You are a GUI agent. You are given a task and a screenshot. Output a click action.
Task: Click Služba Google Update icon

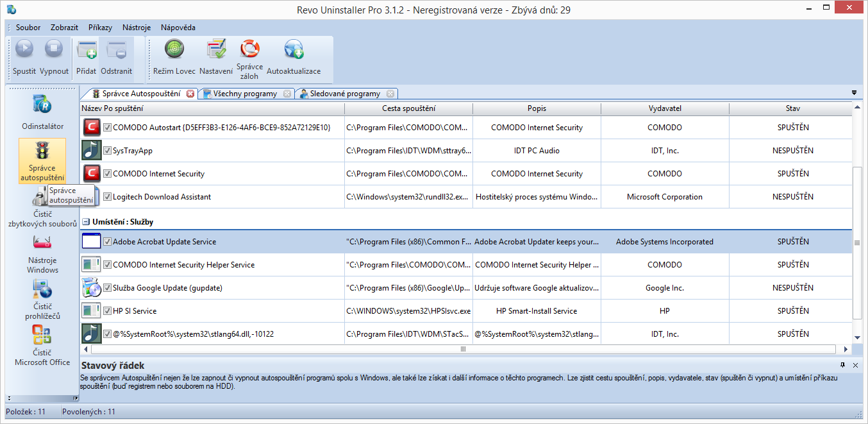(x=92, y=288)
